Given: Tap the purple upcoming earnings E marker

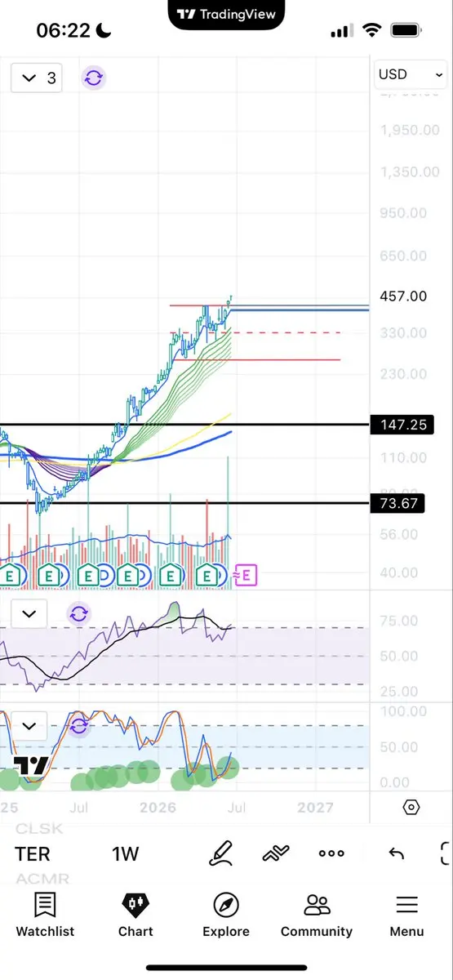Looking at the screenshot, I should pos(247,575).
